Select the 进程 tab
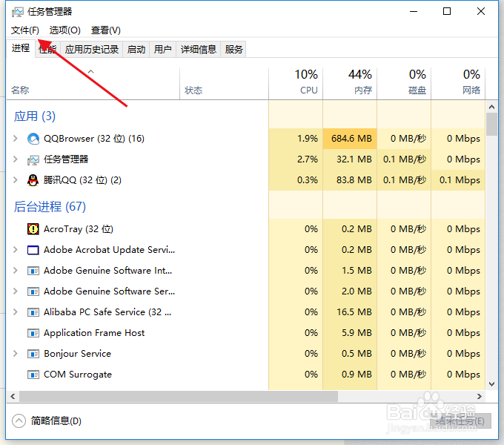Screen dimensions: 504x445 point(21,48)
